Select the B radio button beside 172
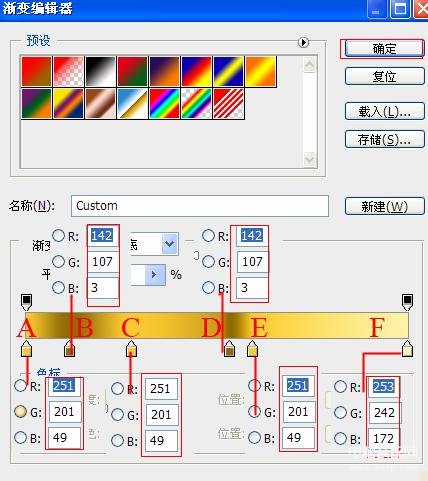The image size is (428, 481). click(x=340, y=438)
